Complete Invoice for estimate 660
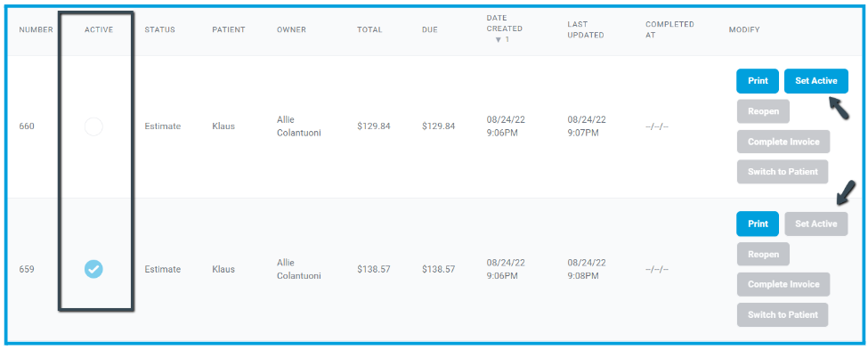Screen dimensions: 868x350 pos(783,142)
